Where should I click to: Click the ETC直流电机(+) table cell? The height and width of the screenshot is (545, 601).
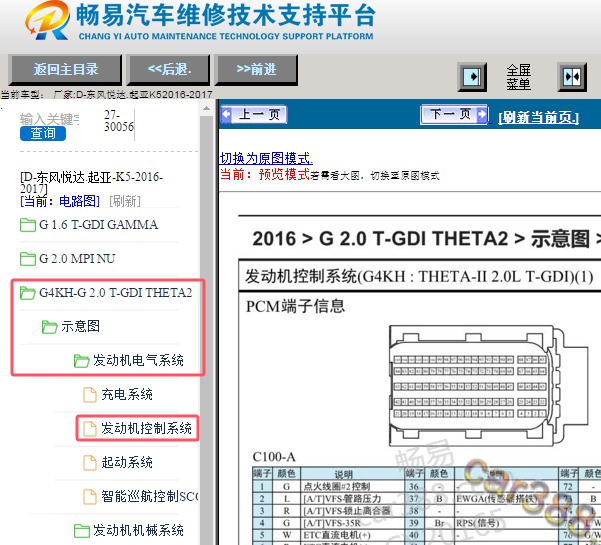(353, 535)
